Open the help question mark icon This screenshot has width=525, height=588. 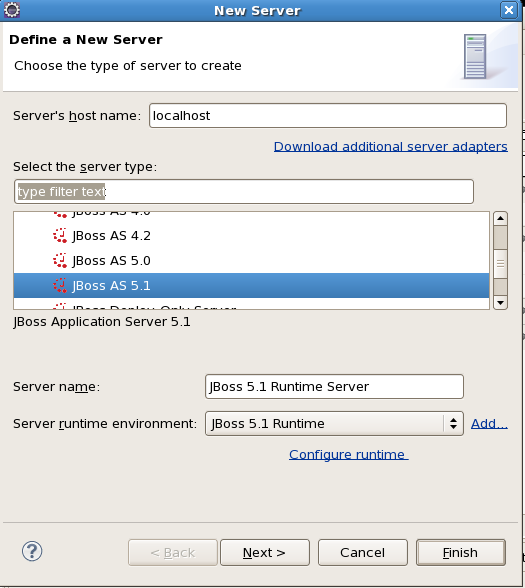(x=32, y=551)
